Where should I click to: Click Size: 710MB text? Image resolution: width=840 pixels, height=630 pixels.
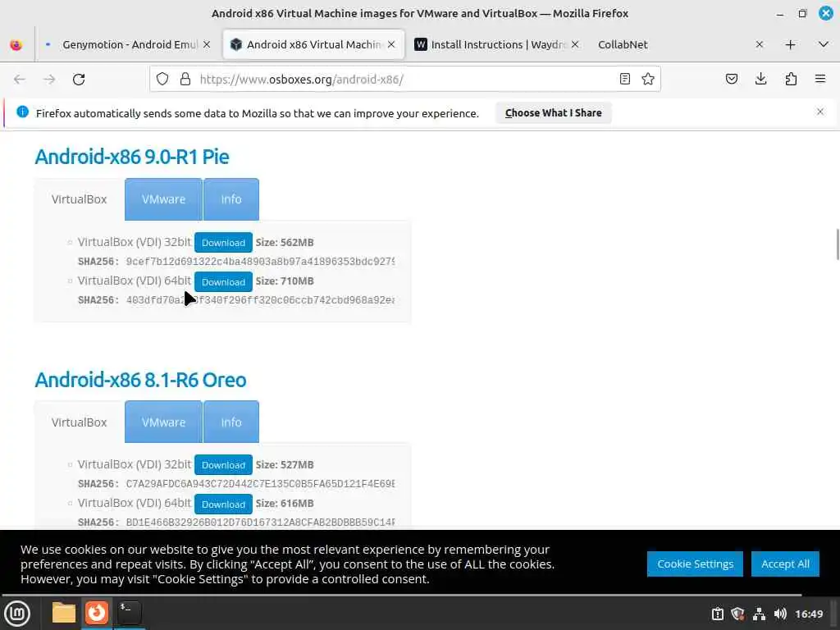coord(285,281)
